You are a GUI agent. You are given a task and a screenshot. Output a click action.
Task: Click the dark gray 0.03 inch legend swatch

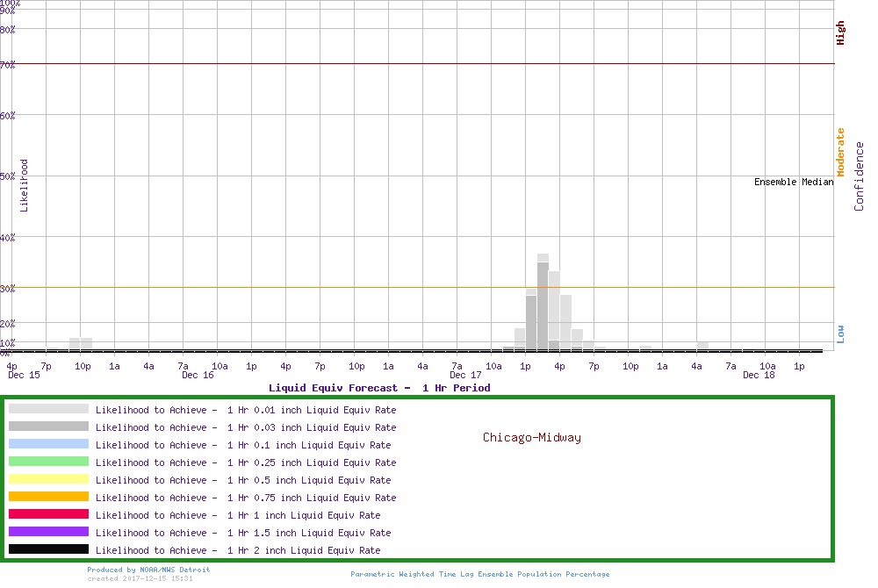click(48, 427)
